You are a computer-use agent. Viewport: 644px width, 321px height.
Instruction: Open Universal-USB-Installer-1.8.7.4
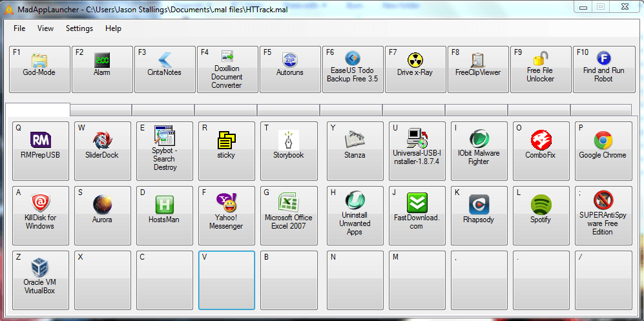click(x=417, y=151)
